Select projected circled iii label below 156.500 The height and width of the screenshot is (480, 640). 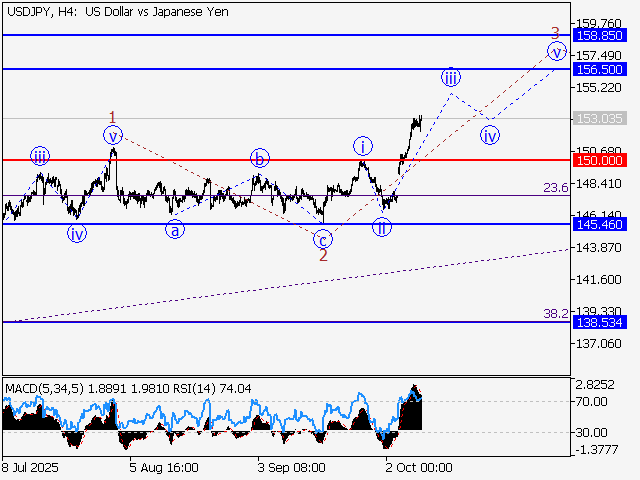click(x=451, y=77)
